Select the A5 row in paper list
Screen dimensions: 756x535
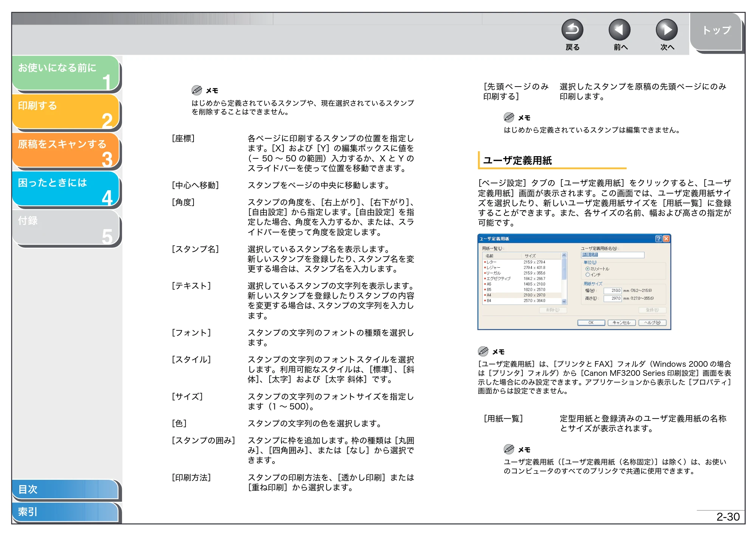click(x=522, y=284)
